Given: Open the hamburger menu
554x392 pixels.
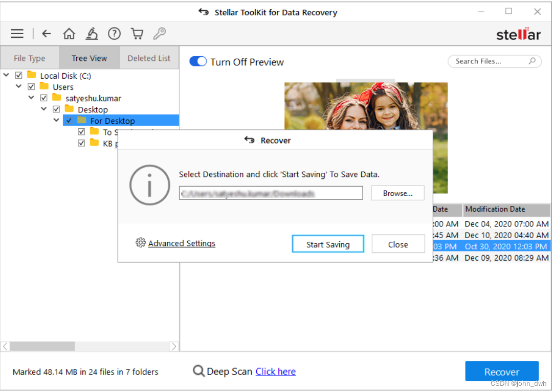Looking at the screenshot, I should [17, 33].
